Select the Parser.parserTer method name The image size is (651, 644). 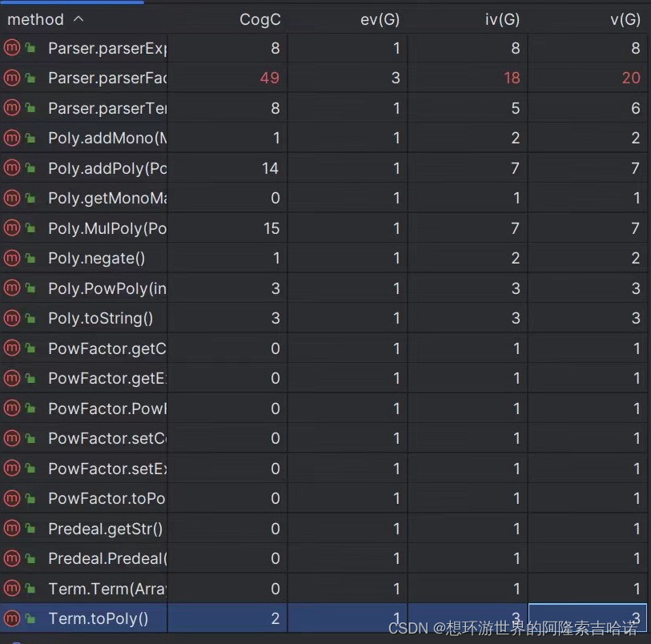pyautogui.click(x=107, y=108)
